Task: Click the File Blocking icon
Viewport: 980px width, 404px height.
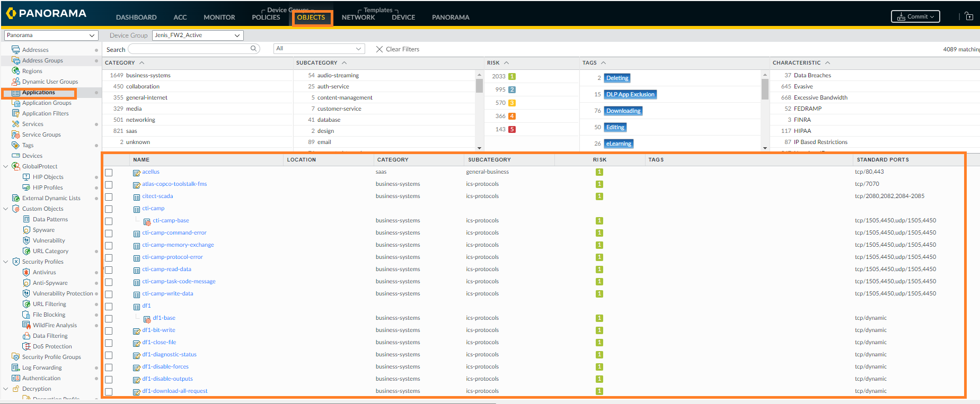Action: point(27,315)
